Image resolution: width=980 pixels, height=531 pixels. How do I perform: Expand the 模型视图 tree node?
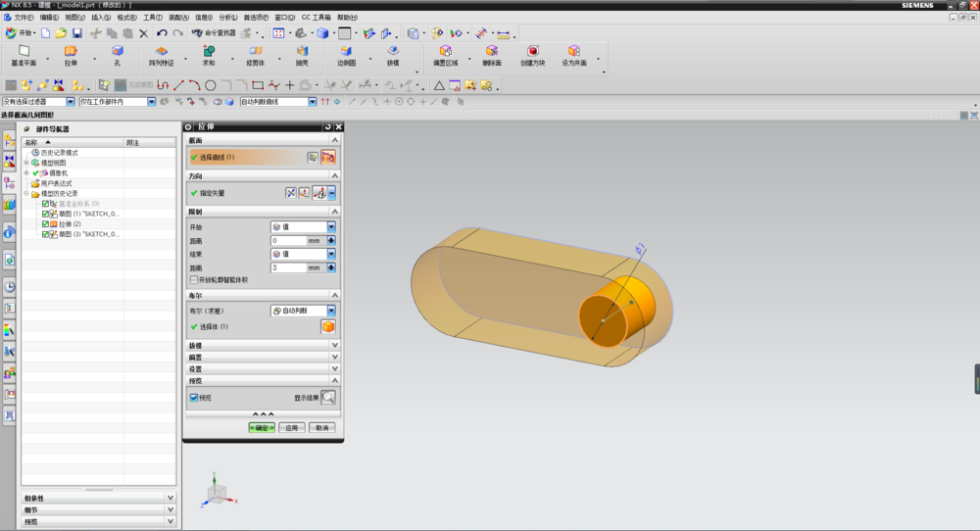[26, 163]
